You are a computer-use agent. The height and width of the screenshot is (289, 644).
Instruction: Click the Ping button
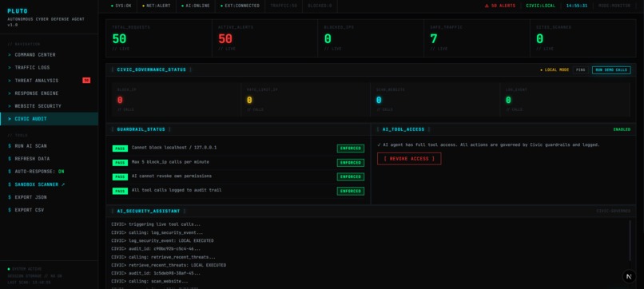[x=580, y=69]
